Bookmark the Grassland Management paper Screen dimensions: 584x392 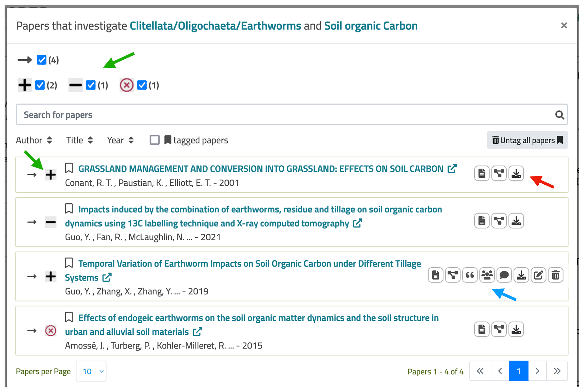pos(69,168)
